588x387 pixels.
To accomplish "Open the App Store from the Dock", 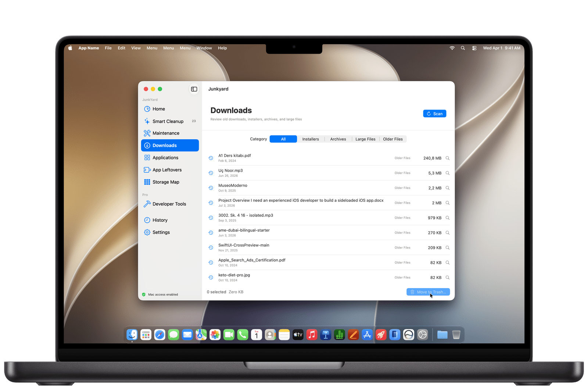I will pos(367,334).
